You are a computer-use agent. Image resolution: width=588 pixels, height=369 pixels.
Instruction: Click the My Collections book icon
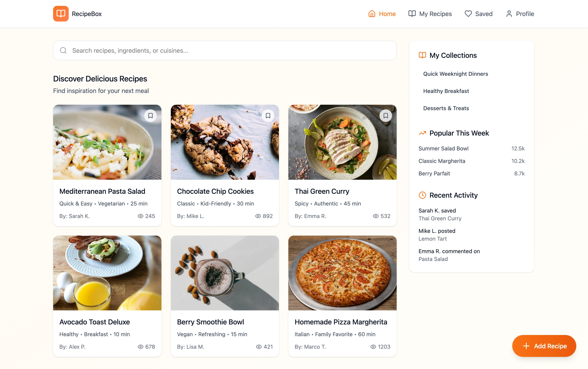tap(422, 55)
